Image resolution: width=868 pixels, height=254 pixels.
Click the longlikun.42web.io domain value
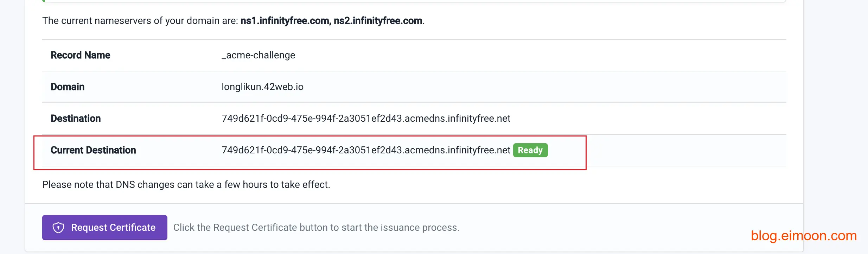[x=262, y=87]
